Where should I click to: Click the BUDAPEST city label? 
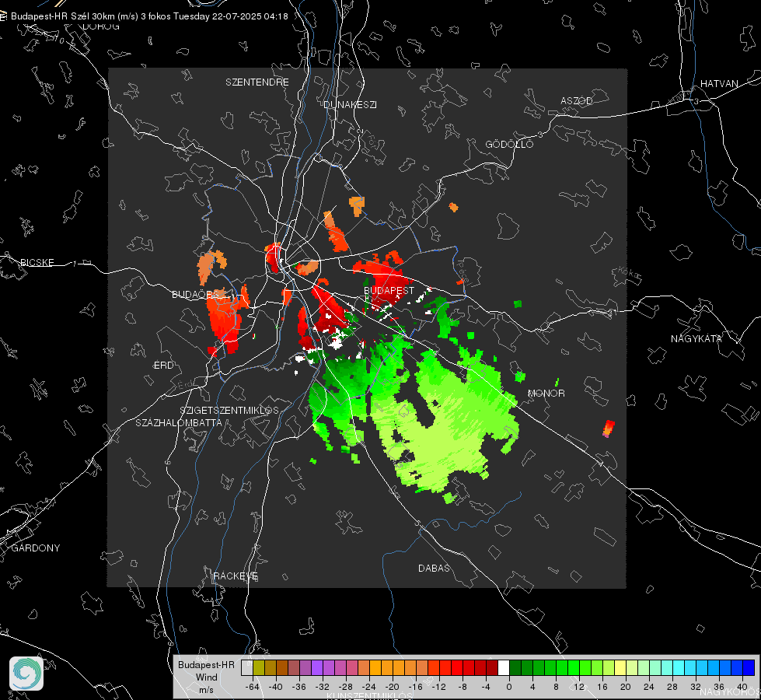(389, 290)
